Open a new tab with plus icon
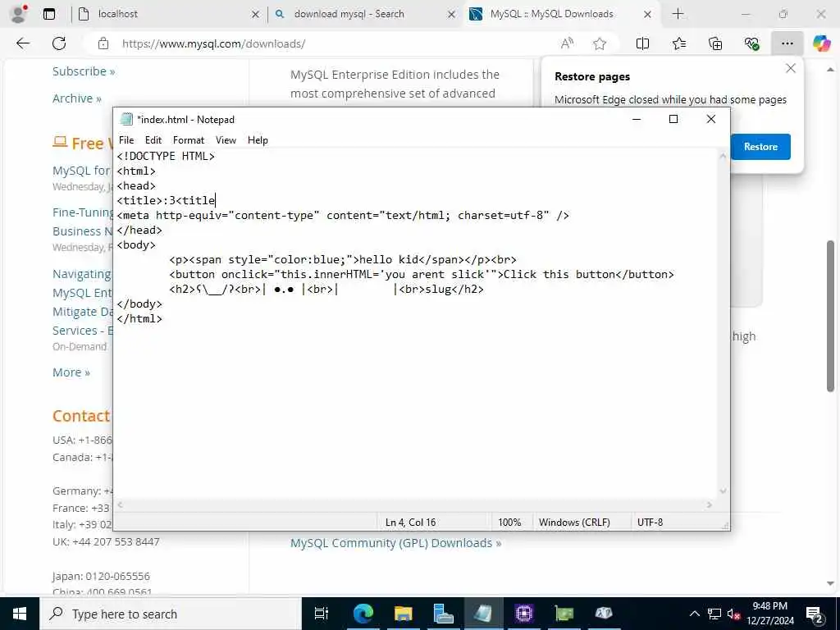 [x=678, y=14]
